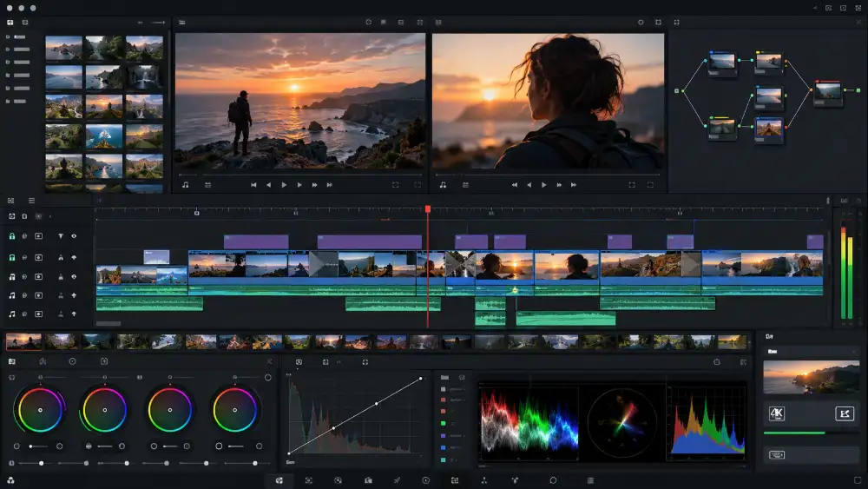This screenshot has height=489, width=868.
Task: Open the highlighted Color page icon in bottom bar
Action: pyautogui.click(x=279, y=480)
